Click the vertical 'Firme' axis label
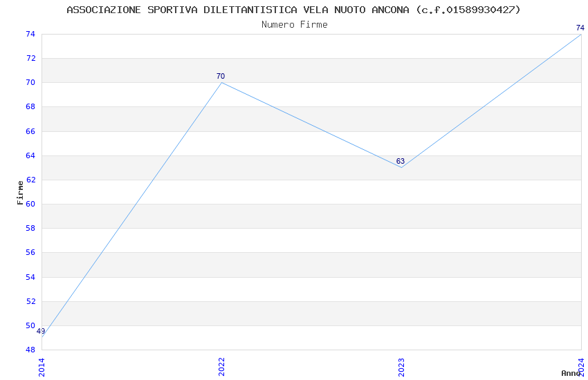Image resolution: width=588 pixels, height=380 pixels. click(x=20, y=192)
